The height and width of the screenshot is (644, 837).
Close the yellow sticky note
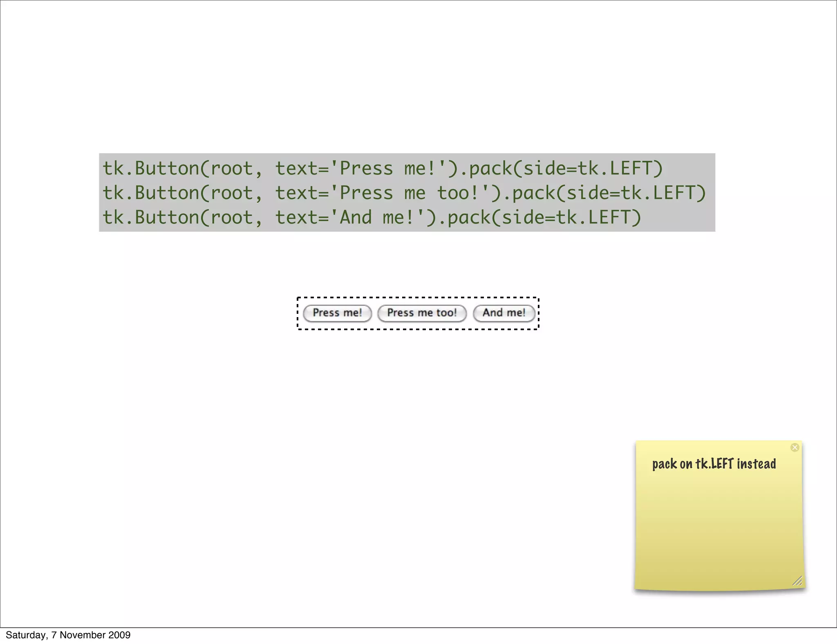click(x=794, y=447)
